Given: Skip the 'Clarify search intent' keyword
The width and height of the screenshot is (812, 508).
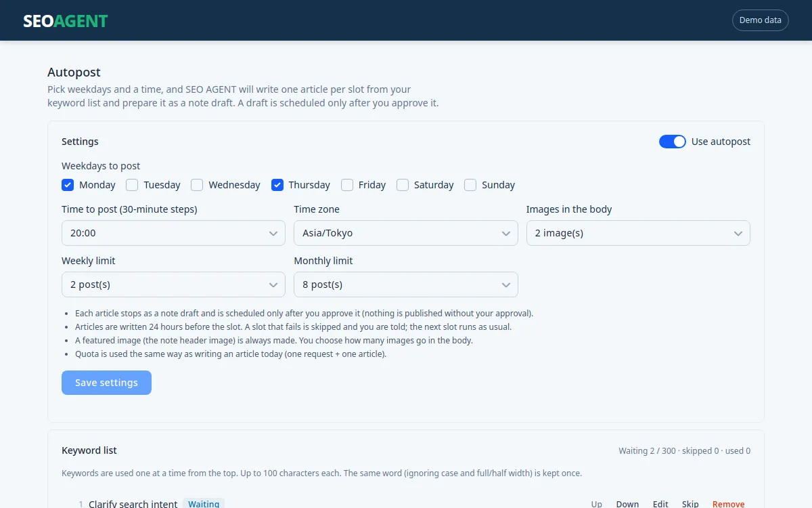Looking at the screenshot, I should click(690, 504).
